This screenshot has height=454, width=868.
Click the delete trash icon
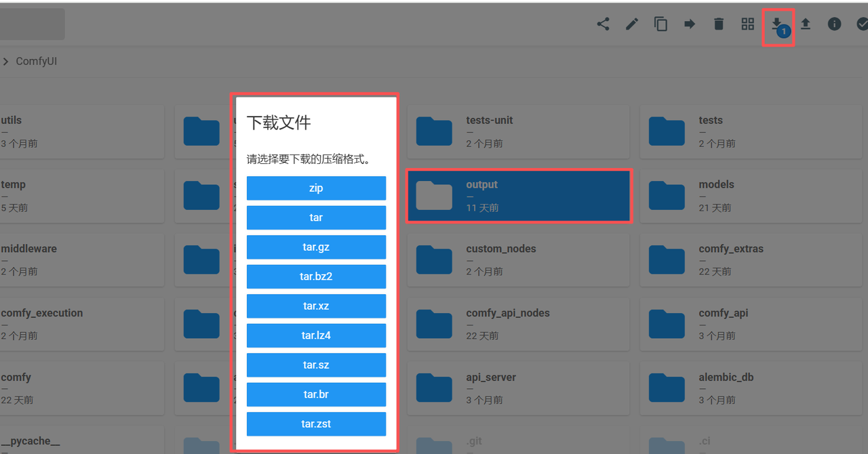tap(719, 24)
